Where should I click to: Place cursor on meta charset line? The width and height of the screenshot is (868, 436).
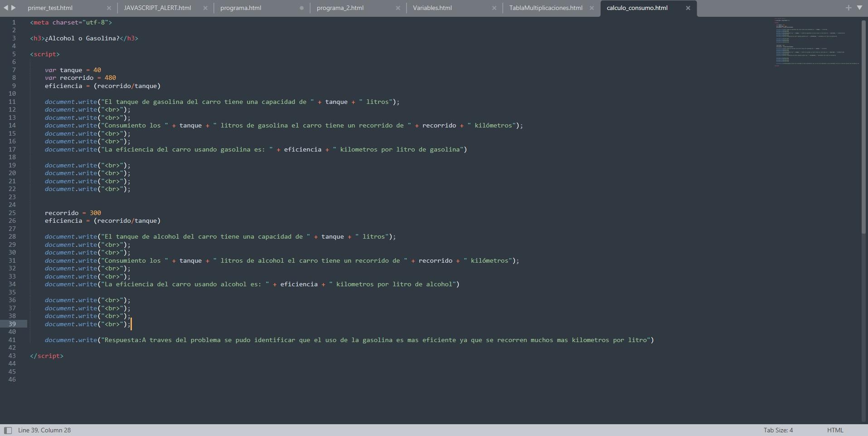[x=71, y=22]
